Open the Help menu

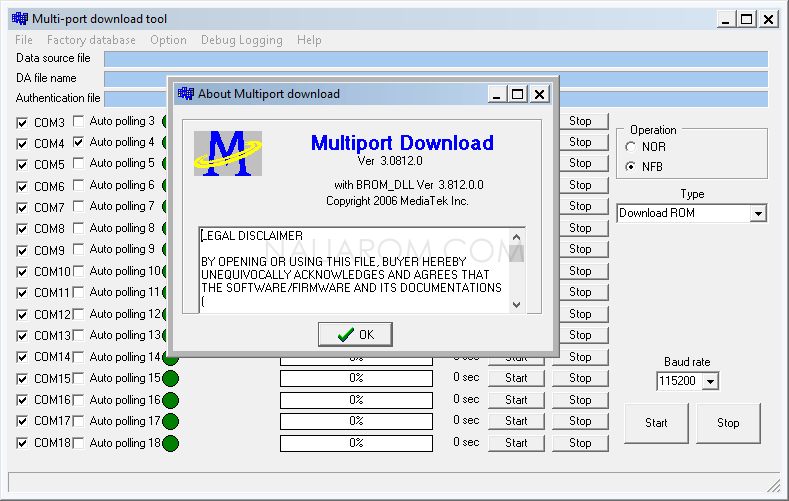click(309, 40)
